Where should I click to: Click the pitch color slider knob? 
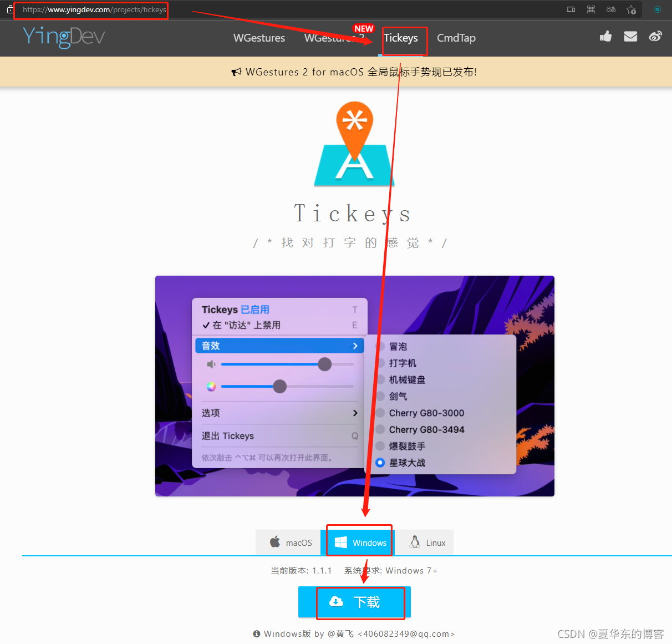point(280,386)
